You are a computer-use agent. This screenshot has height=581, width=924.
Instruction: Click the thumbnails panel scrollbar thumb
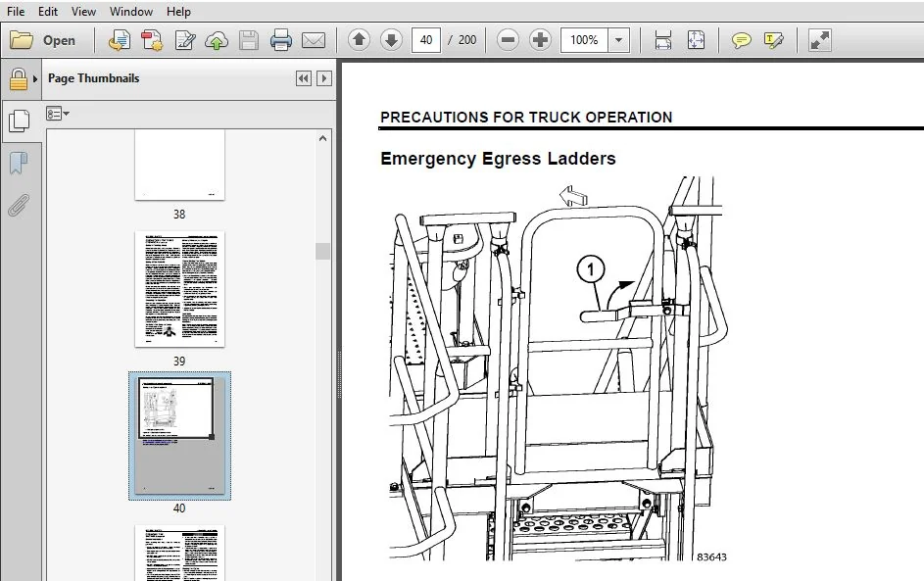(x=322, y=251)
